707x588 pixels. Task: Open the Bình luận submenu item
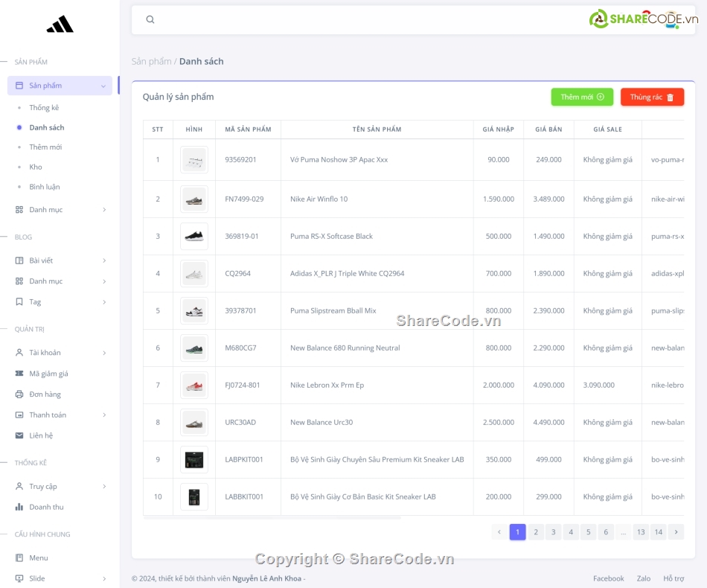45,187
